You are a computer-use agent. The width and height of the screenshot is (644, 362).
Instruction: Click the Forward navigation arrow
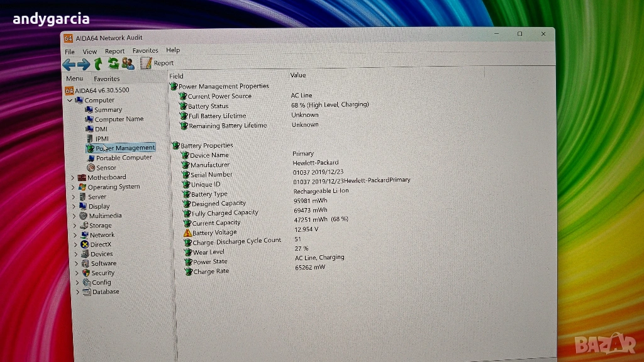pos(83,64)
